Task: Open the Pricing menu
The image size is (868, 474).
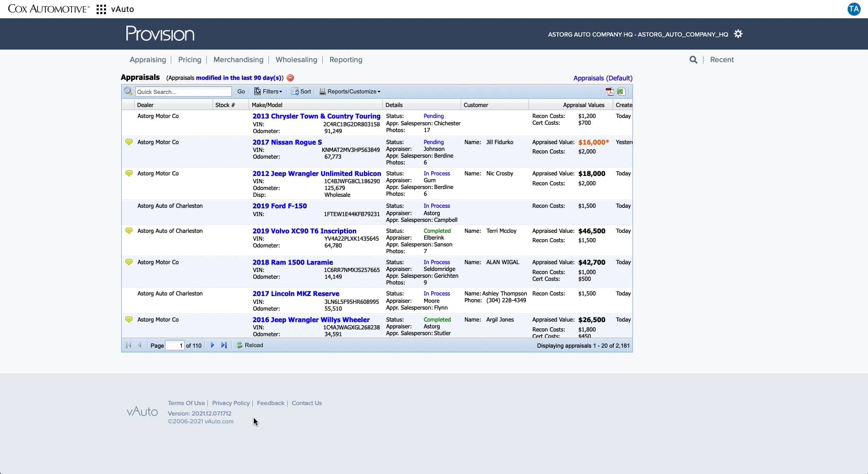Action: tap(190, 60)
